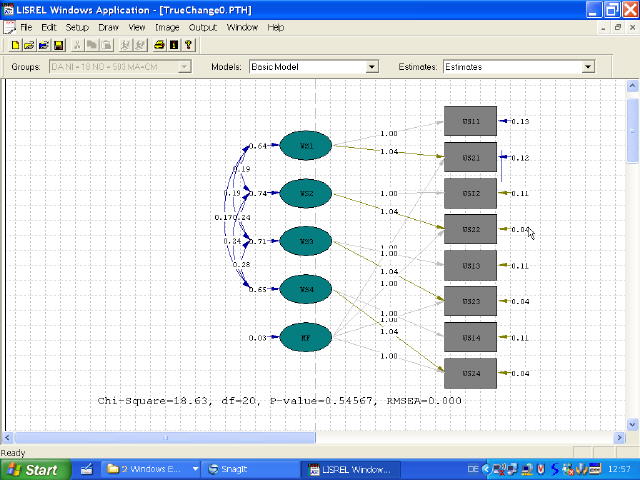Select the US11 observed variable box
640x480 pixels.
(470, 122)
